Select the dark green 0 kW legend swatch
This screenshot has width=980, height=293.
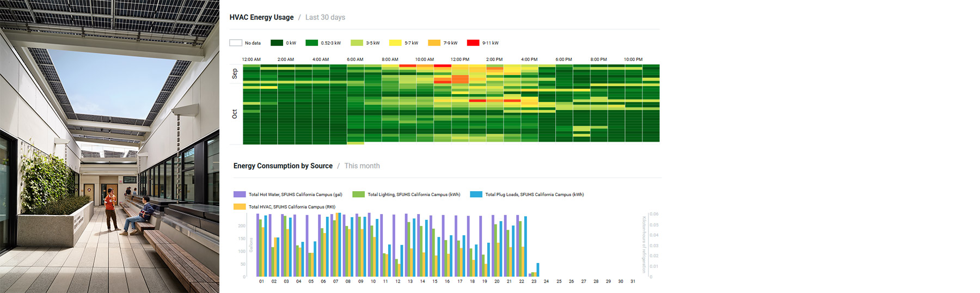[x=277, y=43]
